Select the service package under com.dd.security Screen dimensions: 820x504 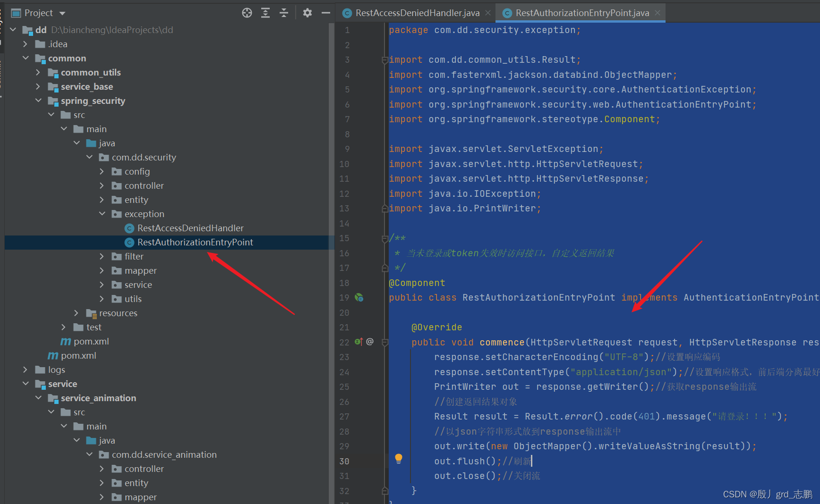pyautogui.click(x=138, y=285)
